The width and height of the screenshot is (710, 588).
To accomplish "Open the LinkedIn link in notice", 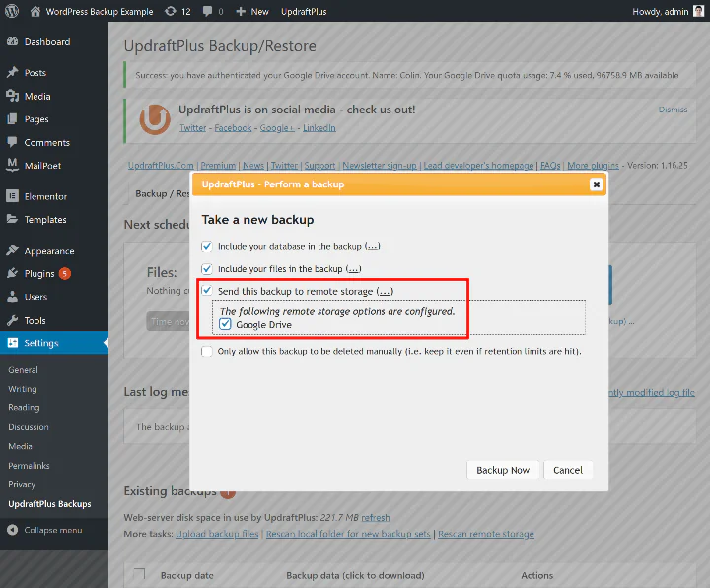I will pyautogui.click(x=319, y=127).
